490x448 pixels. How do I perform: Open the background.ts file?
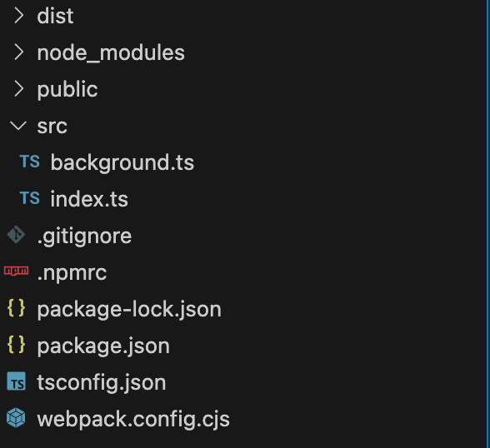(x=122, y=162)
